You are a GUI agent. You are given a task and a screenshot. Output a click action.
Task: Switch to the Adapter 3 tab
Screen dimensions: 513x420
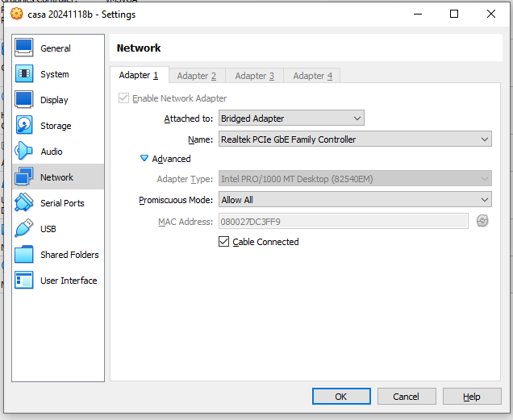coord(255,76)
